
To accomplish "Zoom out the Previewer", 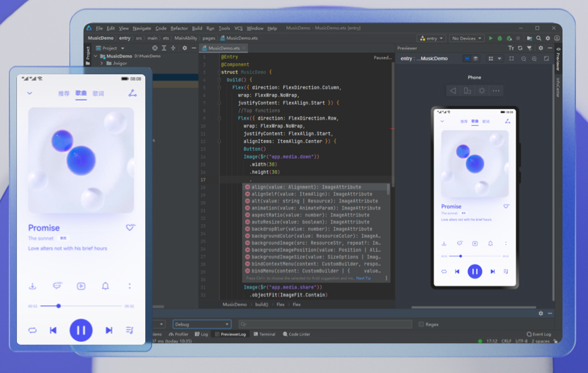I will pos(524,59).
